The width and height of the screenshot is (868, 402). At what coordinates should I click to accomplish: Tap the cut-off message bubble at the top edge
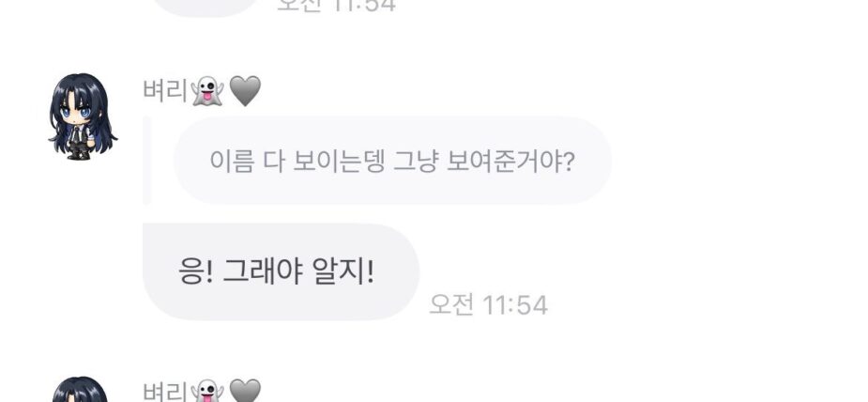(x=205, y=7)
